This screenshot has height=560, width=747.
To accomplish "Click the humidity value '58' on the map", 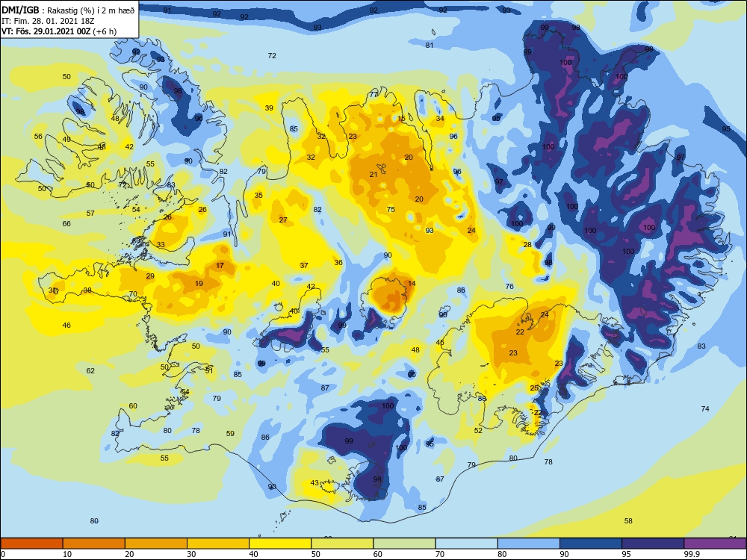I will click(x=628, y=521).
